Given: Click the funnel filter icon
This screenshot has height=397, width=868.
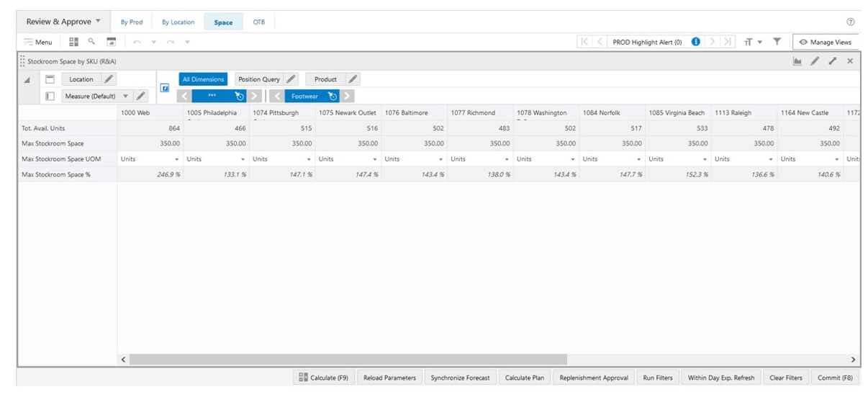Looking at the screenshot, I should pyautogui.click(x=777, y=42).
